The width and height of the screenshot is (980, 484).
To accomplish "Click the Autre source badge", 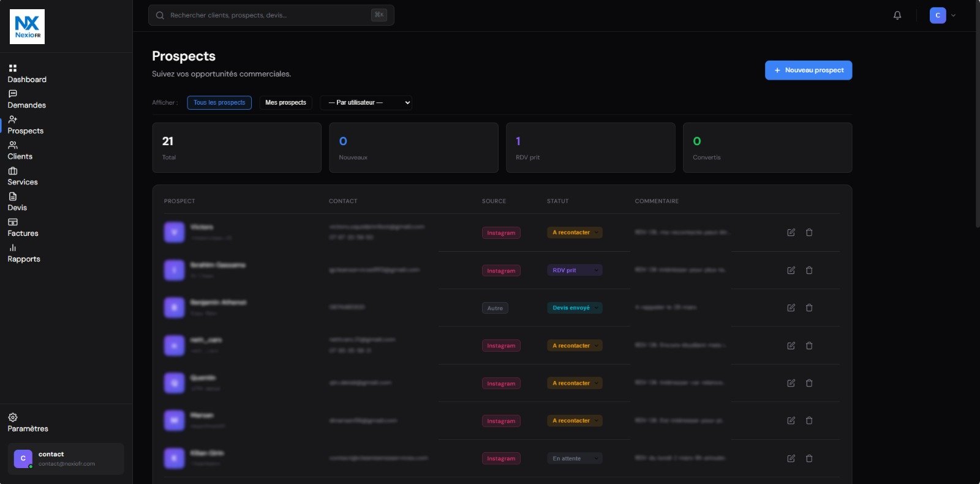I will [x=495, y=308].
